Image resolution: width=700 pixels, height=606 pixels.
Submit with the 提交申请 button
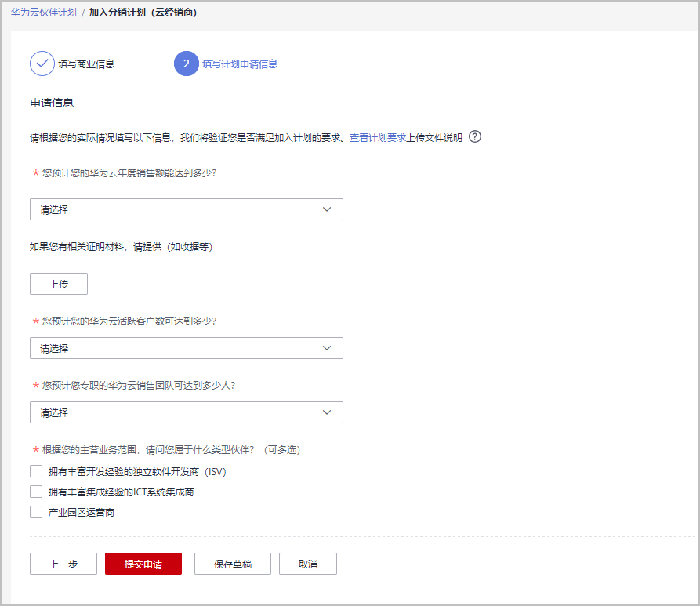tap(143, 564)
